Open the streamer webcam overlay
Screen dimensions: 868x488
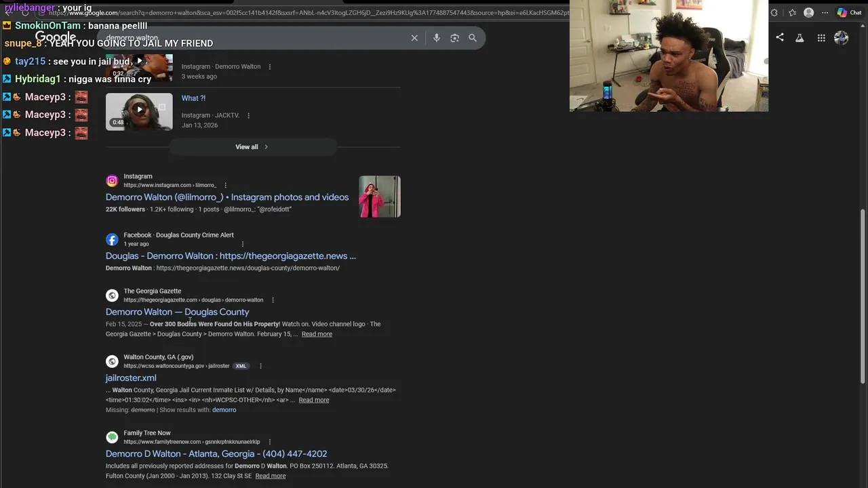click(669, 56)
